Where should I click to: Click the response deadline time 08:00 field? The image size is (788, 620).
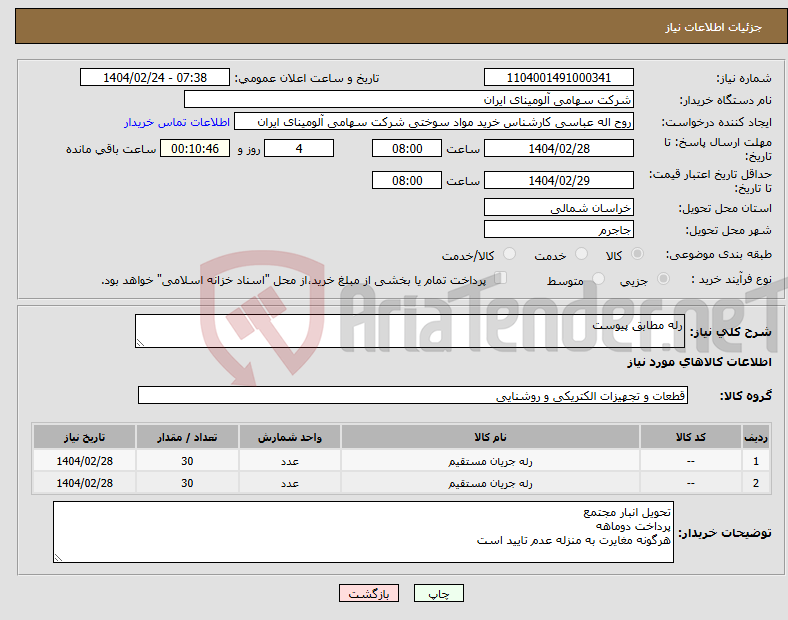407,148
